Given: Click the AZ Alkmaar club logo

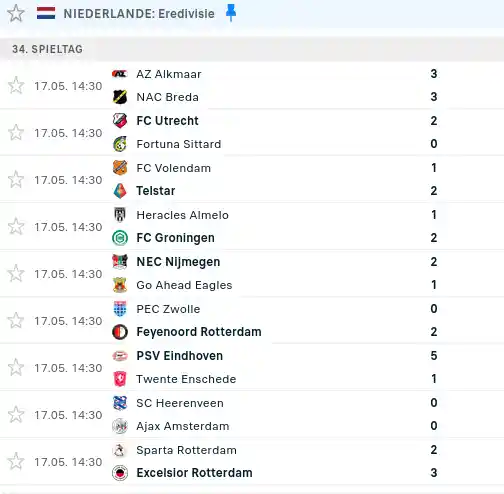Looking at the screenshot, I should pos(120,74).
